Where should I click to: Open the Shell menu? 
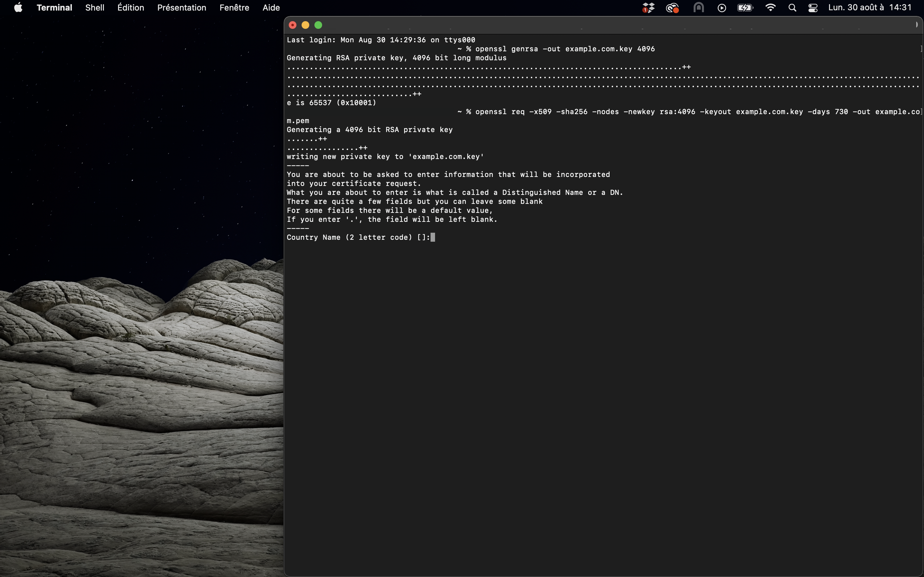[95, 8]
